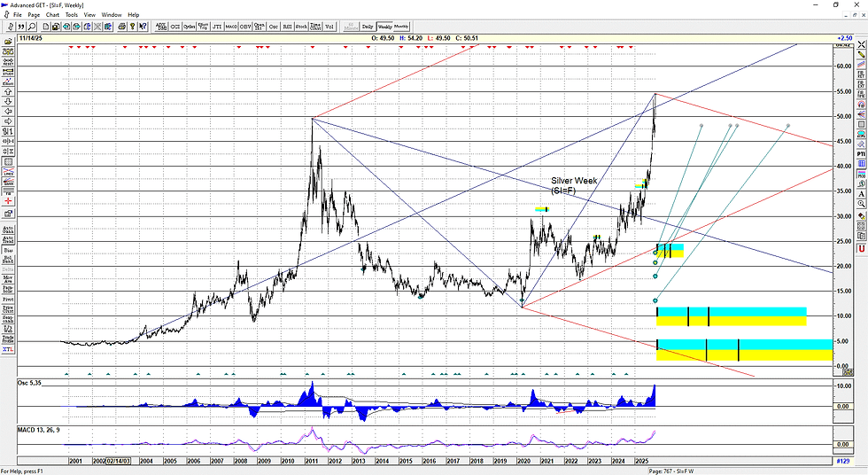Open the Tools menu
868x475 pixels.
72,15
